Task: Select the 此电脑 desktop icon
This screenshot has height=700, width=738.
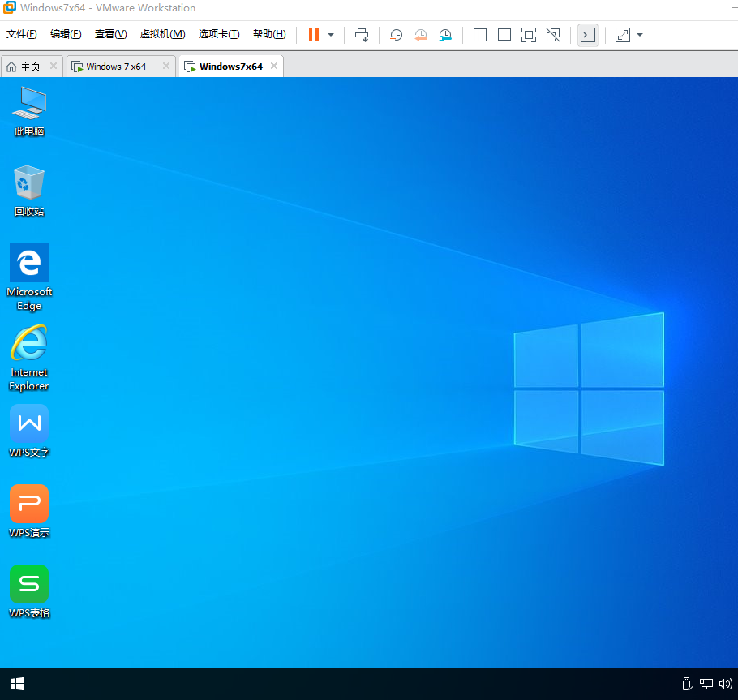Action: coord(29,112)
